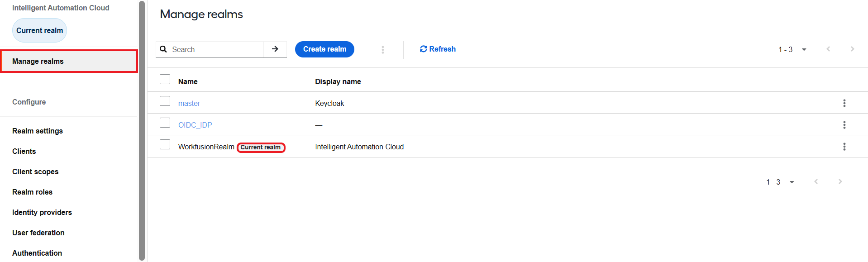Click the sidebar vertical scrollbar
The image size is (868, 262).
[x=142, y=131]
